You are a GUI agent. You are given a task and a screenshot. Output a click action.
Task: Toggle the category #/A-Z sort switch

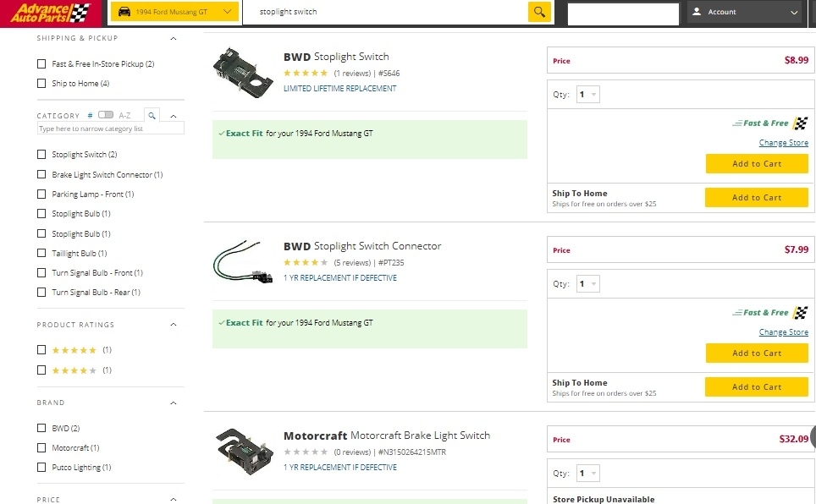pyautogui.click(x=106, y=115)
